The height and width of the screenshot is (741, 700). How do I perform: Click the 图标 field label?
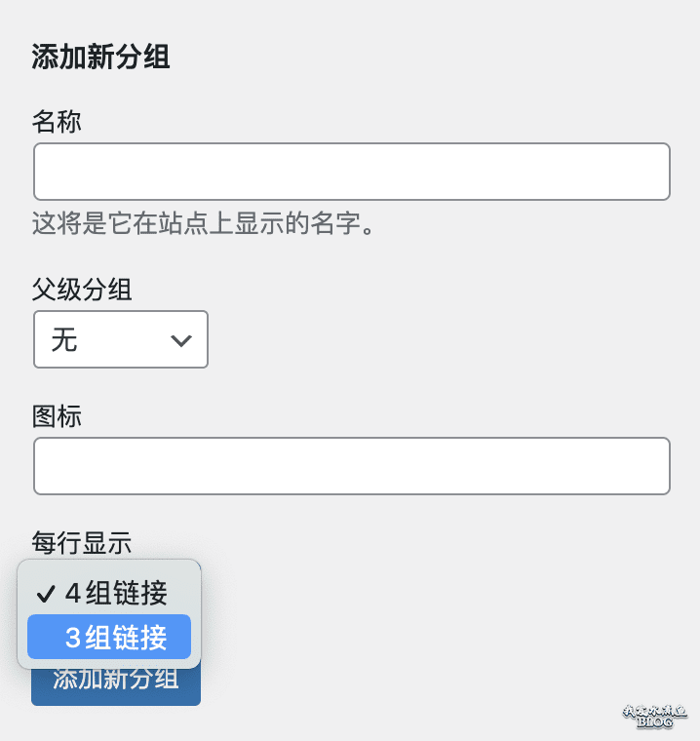[57, 417]
